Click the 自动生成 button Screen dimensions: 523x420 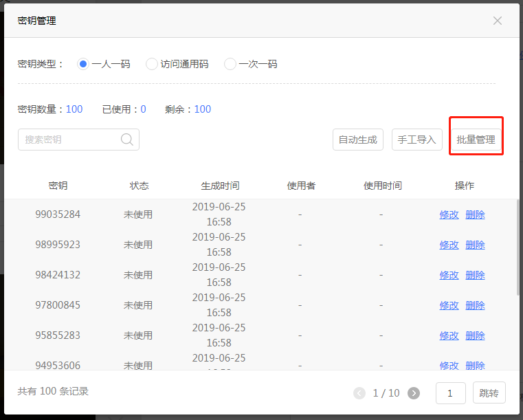[x=358, y=140]
